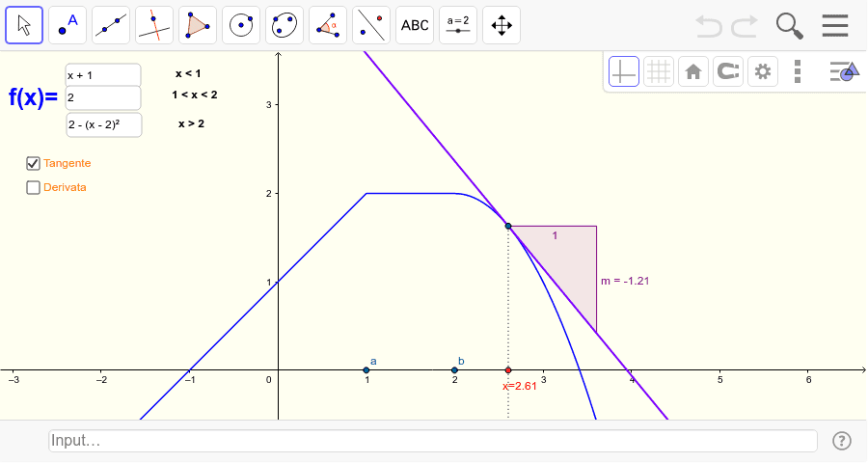Select the Perpendicular Line tool
The image size is (868, 463).
coord(154,25)
